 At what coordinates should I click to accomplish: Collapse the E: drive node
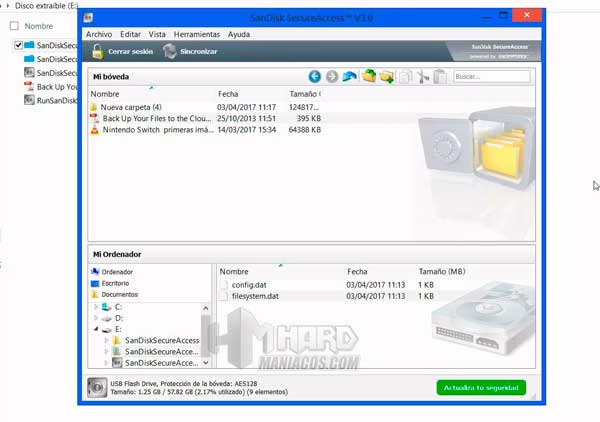(96, 329)
